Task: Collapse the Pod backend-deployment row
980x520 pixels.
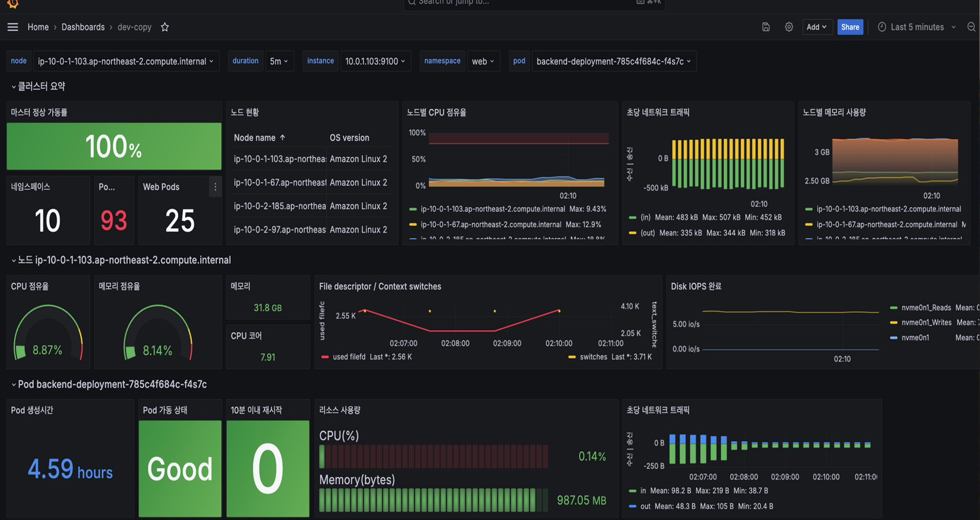Action: [109, 384]
